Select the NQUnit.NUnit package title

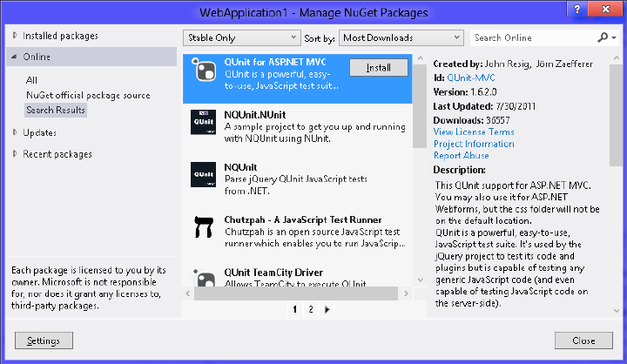tap(254, 115)
